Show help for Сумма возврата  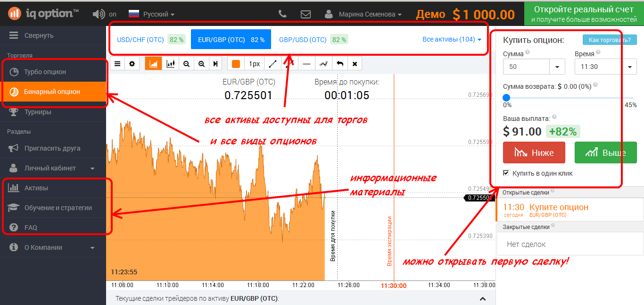(x=595, y=85)
